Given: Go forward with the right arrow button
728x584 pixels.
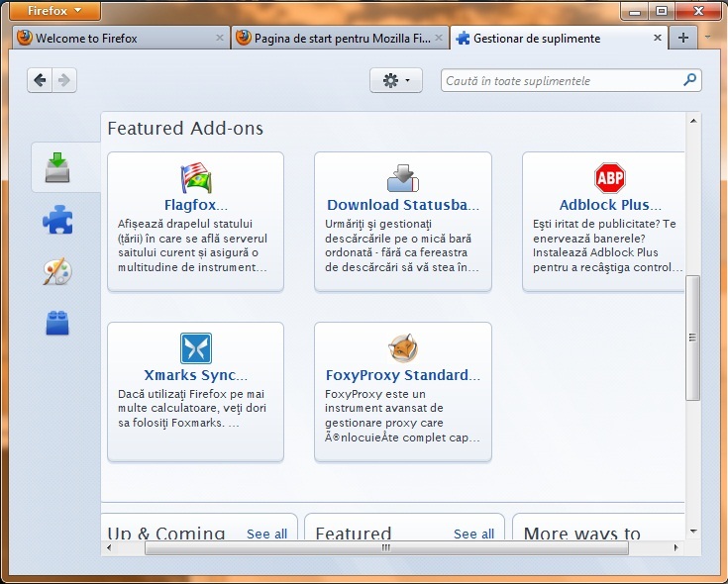Looking at the screenshot, I should point(64,80).
